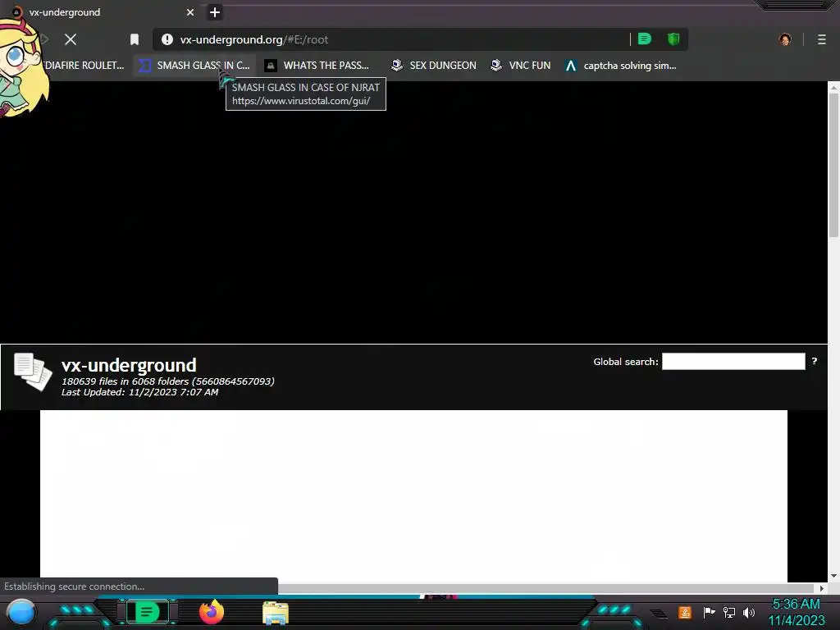This screenshot has width=840, height=630.
Task: Click the taskbar clock 5:36 AM
Action: click(x=796, y=605)
